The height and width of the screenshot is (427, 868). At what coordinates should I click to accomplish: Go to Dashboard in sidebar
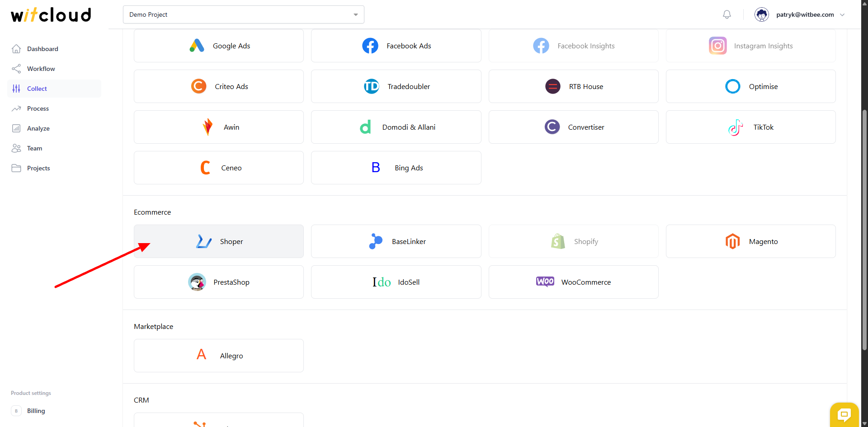(54, 49)
